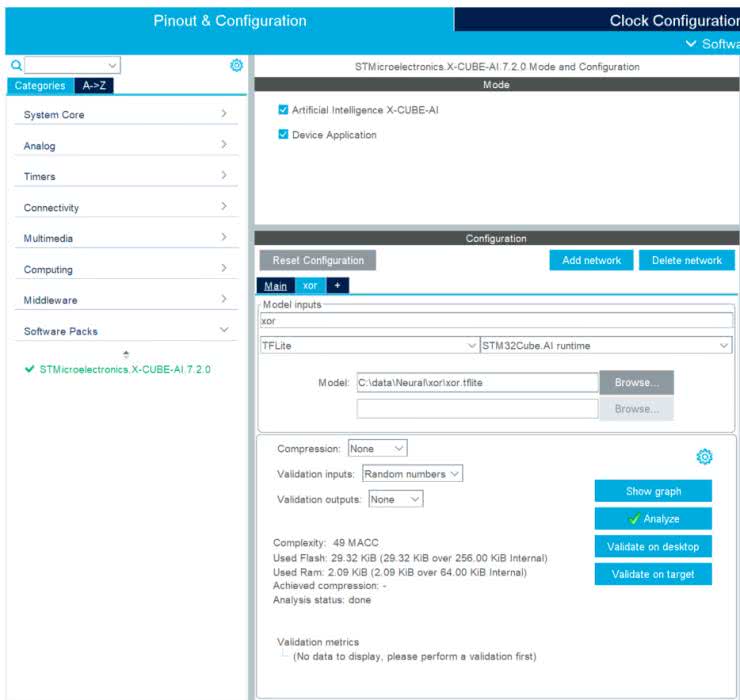
Task: Add a new network tab with plus
Action: coord(337,285)
